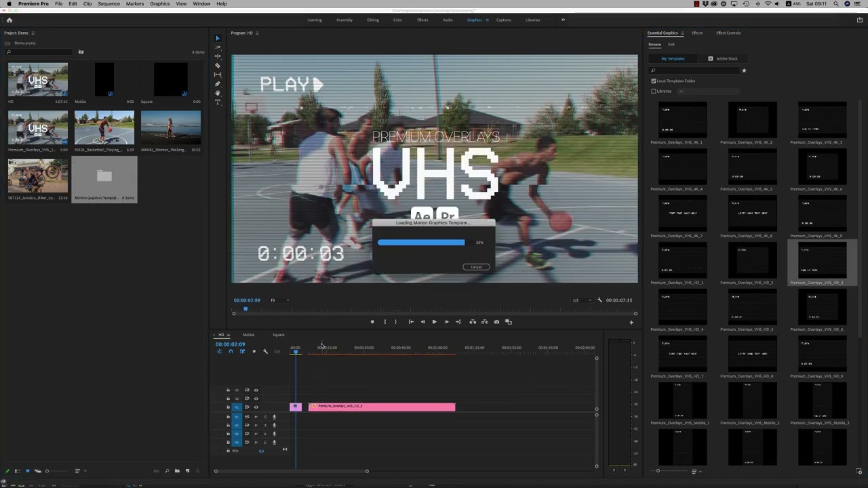Switch to Edit tab in Essential Graphics
868x488 pixels.
pyautogui.click(x=671, y=45)
